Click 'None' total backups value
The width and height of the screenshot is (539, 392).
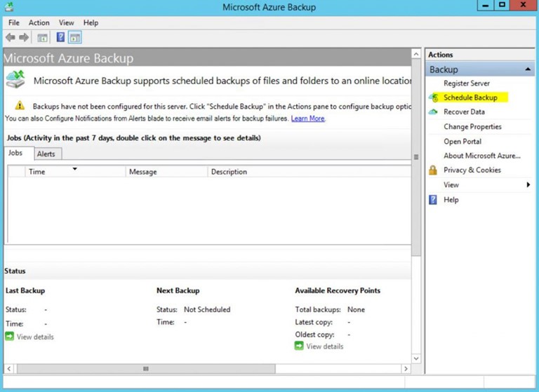[x=356, y=309]
